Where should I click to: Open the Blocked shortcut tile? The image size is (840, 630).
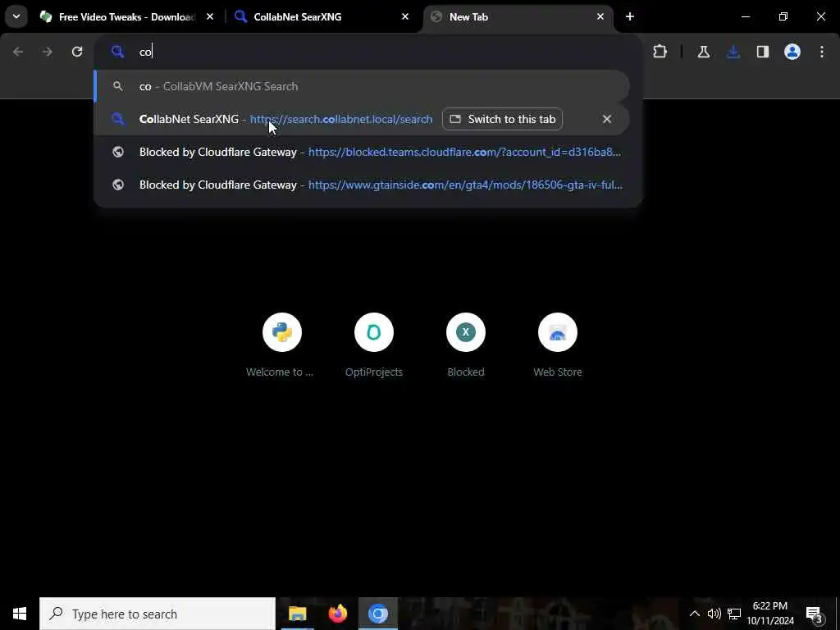[466, 345]
